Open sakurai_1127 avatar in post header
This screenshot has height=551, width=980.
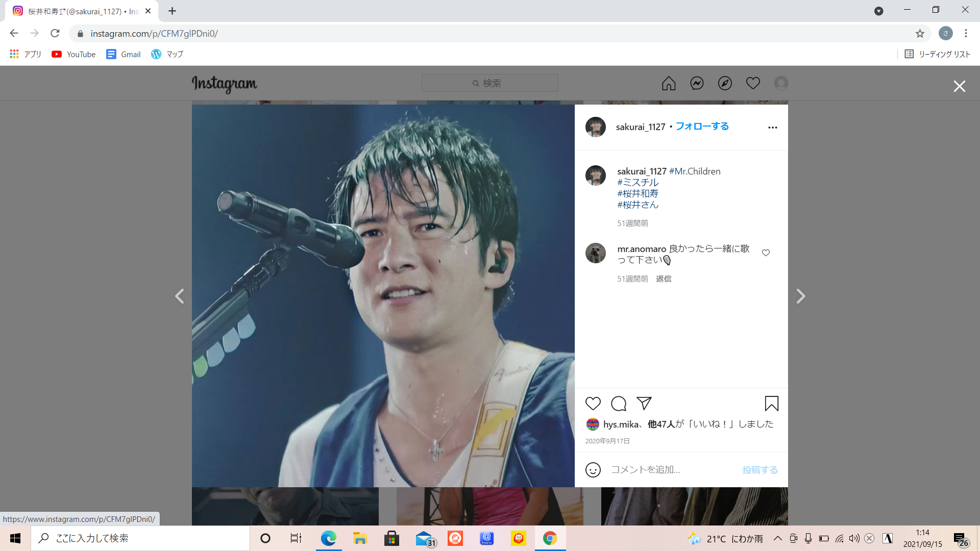pos(596,127)
